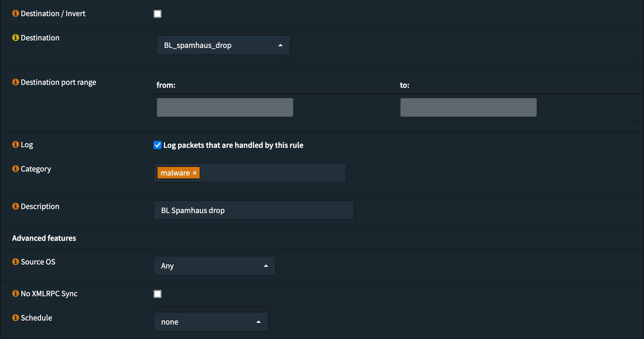Remove the malware category tag
644x339 pixels.
[195, 173]
